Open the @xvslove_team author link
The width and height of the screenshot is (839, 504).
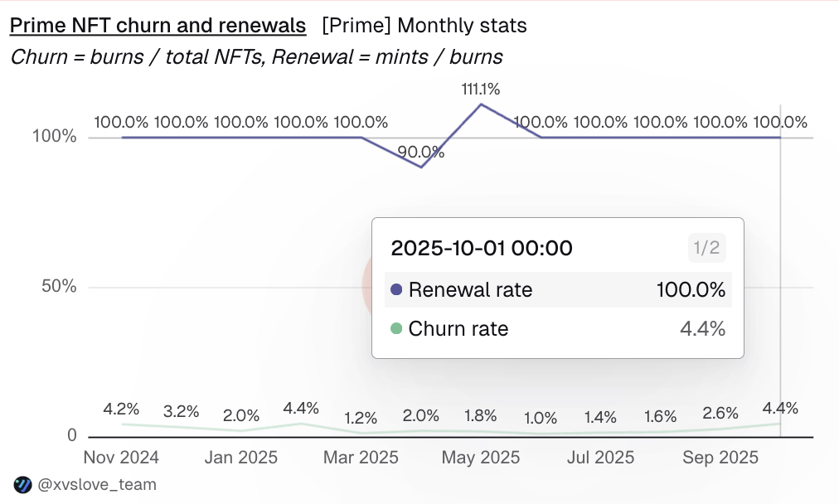(x=97, y=485)
